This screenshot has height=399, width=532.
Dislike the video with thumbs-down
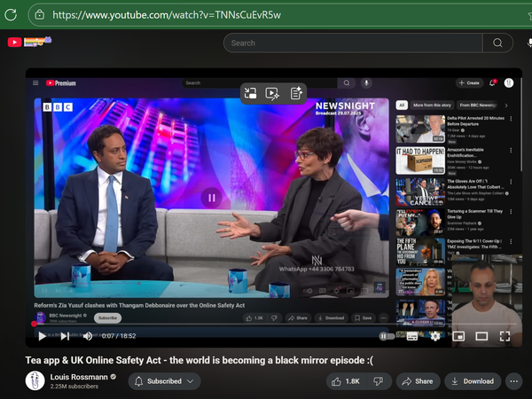pos(379,381)
